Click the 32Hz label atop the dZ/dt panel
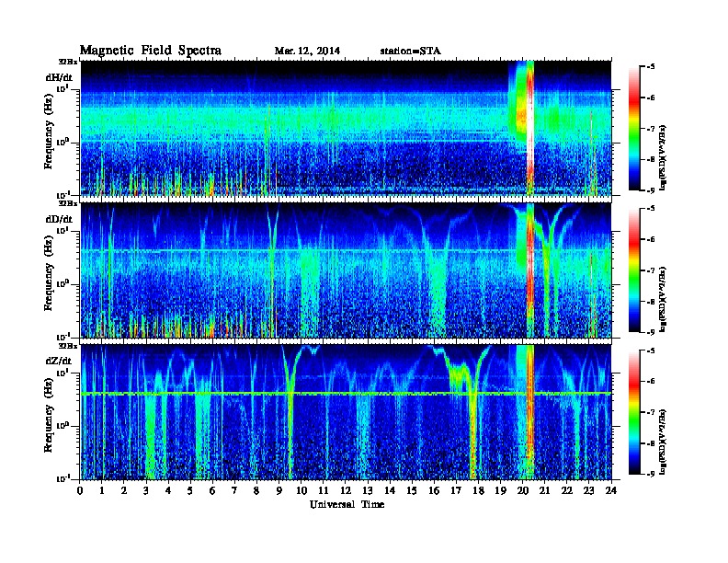Screen dimensions: 728x563 click(68, 346)
